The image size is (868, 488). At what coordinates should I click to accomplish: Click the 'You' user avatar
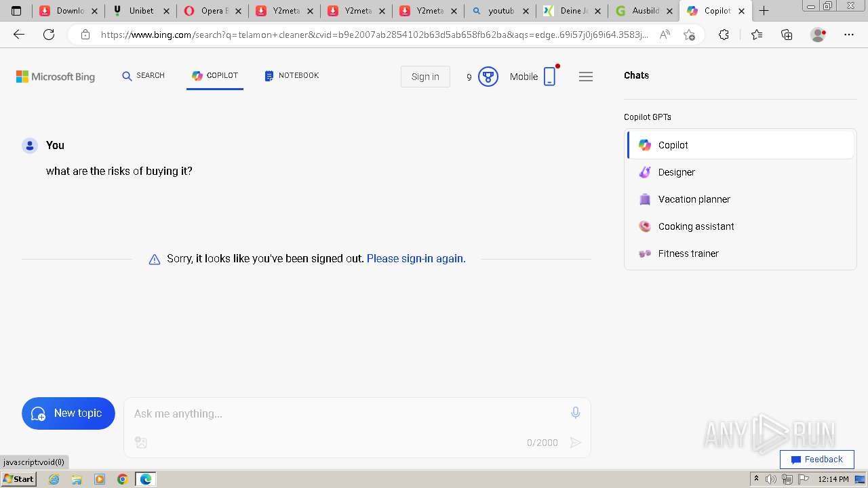[x=30, y=145]
